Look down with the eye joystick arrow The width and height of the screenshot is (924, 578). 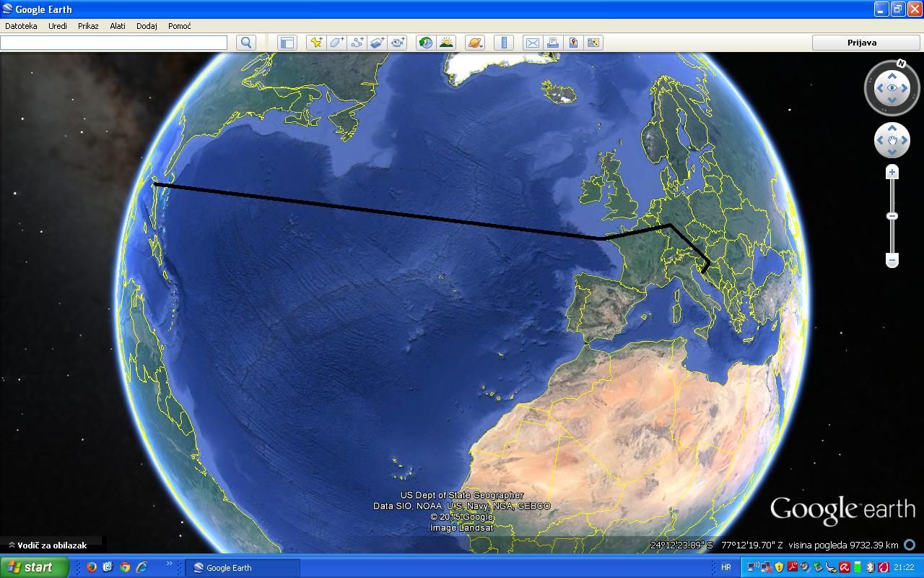892,100
